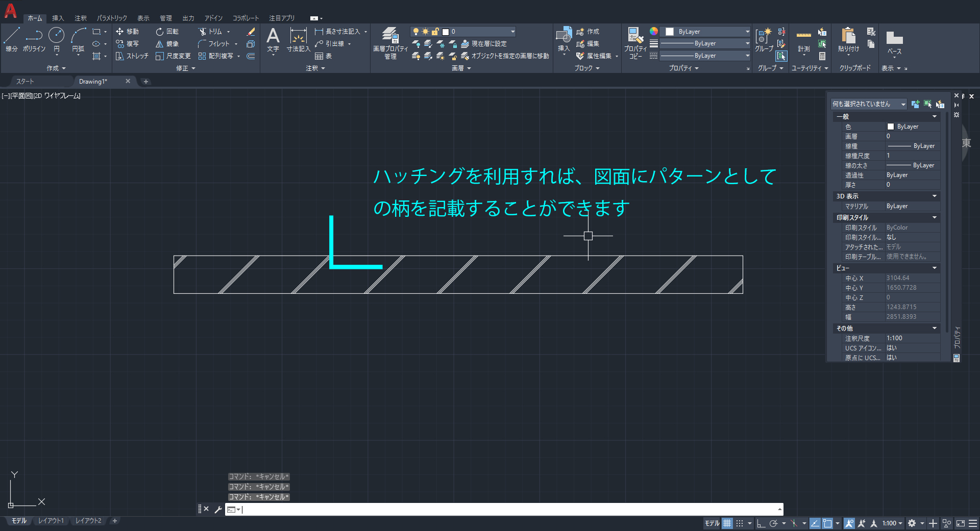Open 画層プロパティ管理 layer manager
The width and height of the screenshot is (980, 531).
pyautogui.click(x=390, y=42)
